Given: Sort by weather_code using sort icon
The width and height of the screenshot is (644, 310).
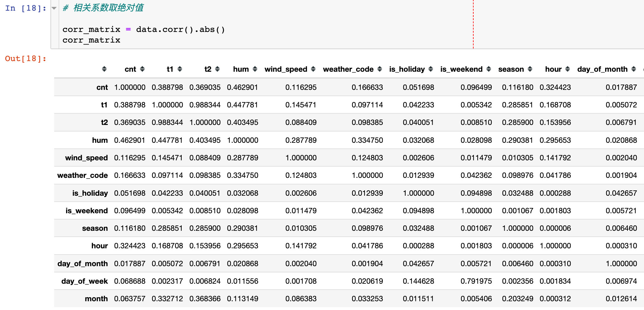Looking at the screenshot, I should point(380,69).
